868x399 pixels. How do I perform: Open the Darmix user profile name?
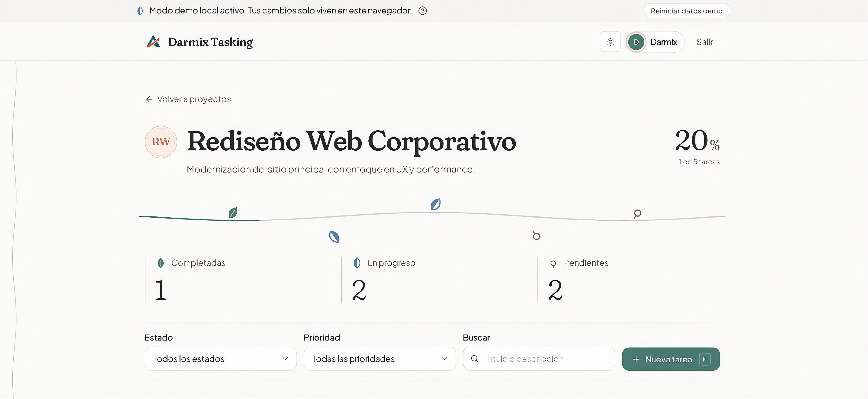click(x=663, y=42)
